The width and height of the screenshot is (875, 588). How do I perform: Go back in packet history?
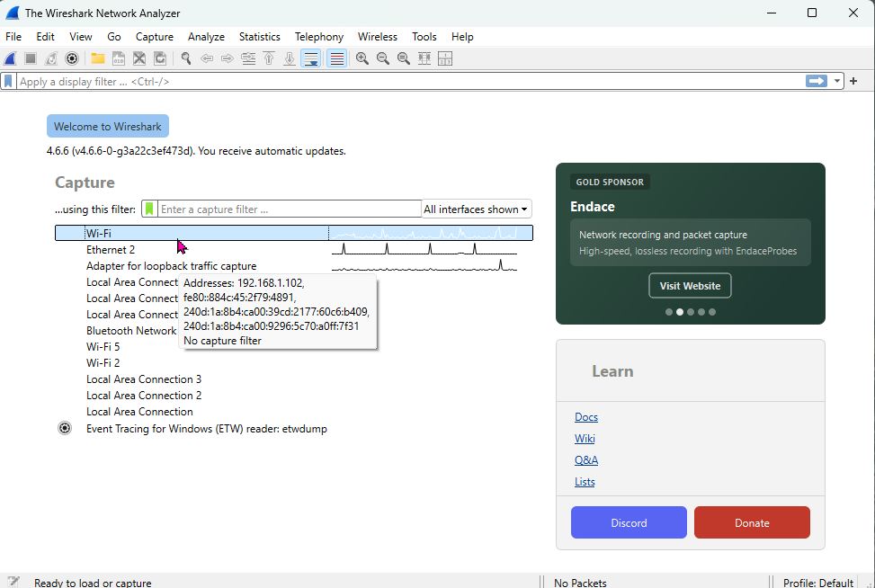point(207,58)
